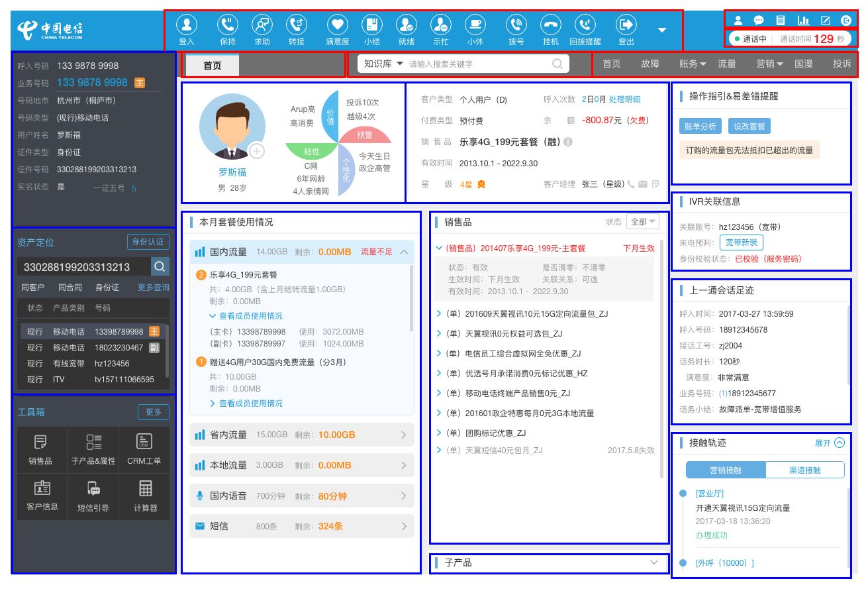The width and height of the screenshot is (868, 589).
Task: Switch to the 首页 page tab
Action: [213, 66]
